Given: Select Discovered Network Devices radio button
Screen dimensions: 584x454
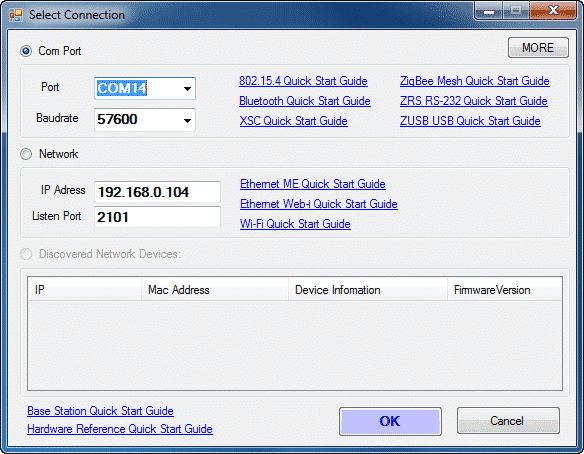Looking at the screenshot, I should [x=26, y=254].
